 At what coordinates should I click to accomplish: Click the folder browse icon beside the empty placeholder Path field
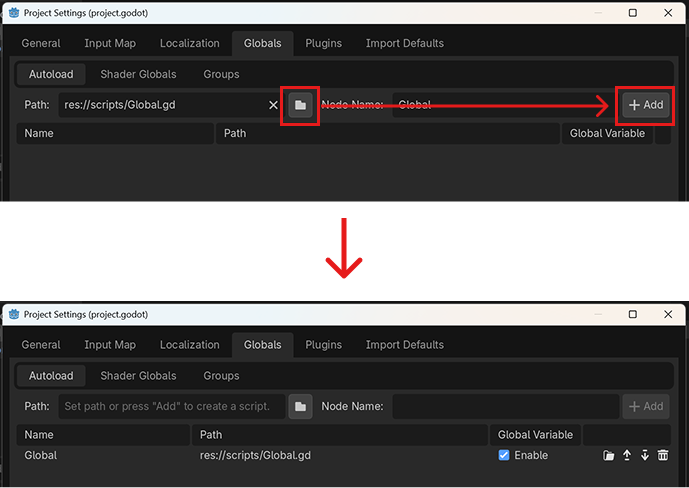pyautogui.click(x=300, y=406)
